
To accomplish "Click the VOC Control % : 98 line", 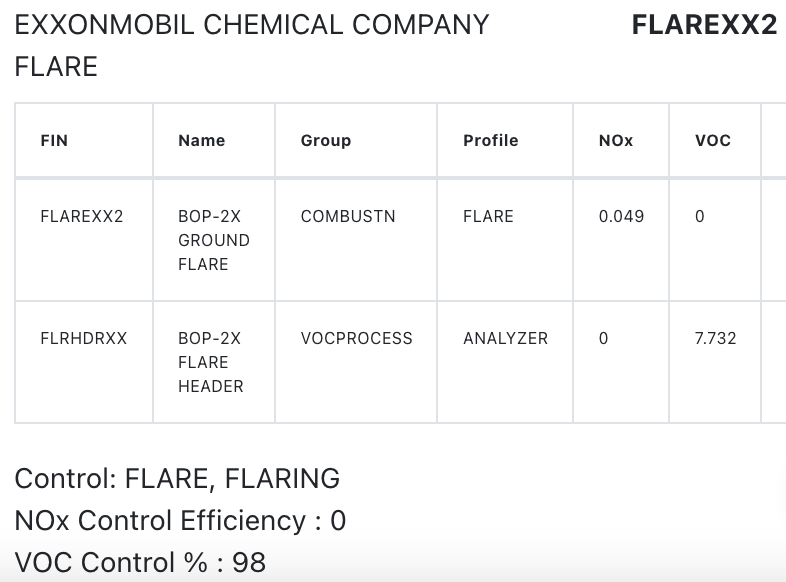I will coord(140,562).
